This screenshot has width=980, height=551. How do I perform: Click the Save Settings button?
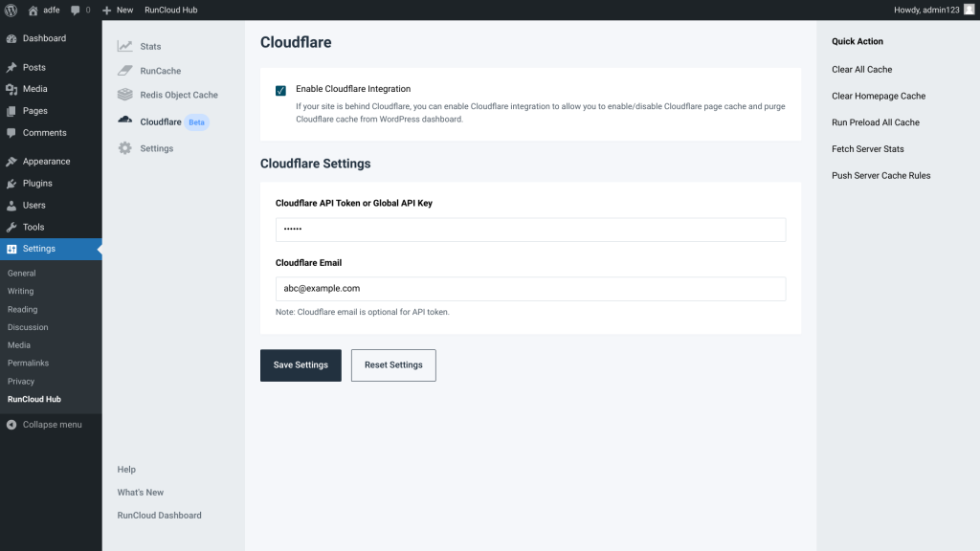click(301, 364)
